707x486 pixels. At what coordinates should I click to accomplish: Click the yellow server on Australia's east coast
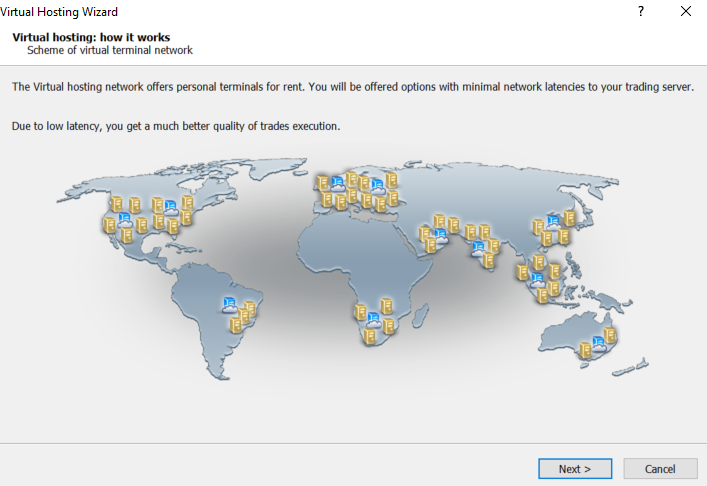tap(610, 336)
